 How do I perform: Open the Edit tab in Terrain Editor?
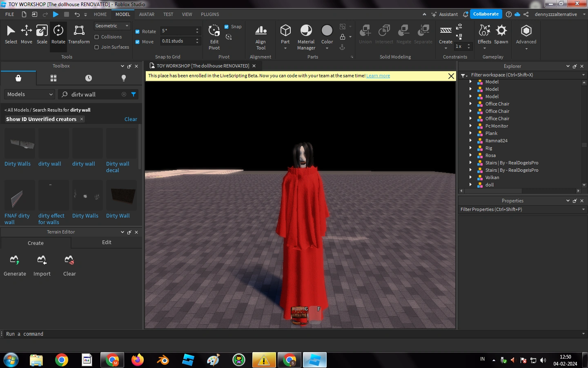click(x=107, y=242)
